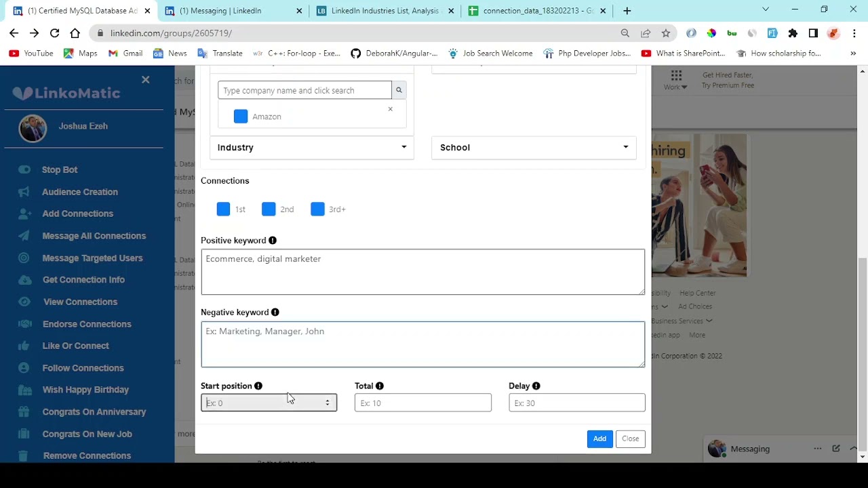
Task: Toggle the 2nd connections checkbox
Action: tap(269, 209)
